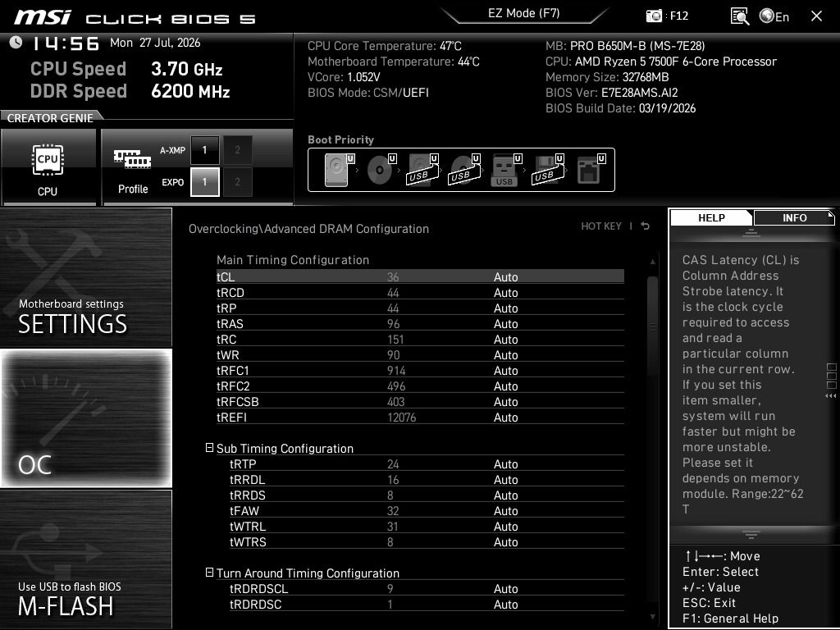Click the tRDRDSC row label
The height and width of the screenshot is (630, 840).
256,604
